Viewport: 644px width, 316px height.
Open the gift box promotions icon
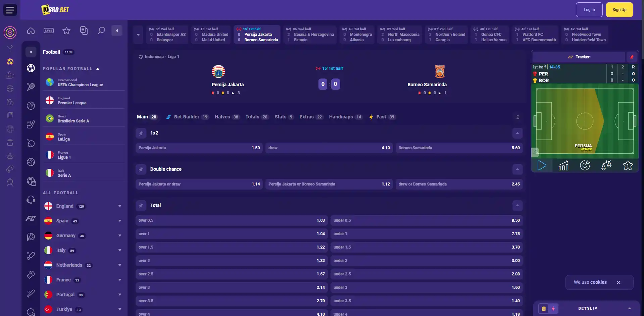pos(10,142)
